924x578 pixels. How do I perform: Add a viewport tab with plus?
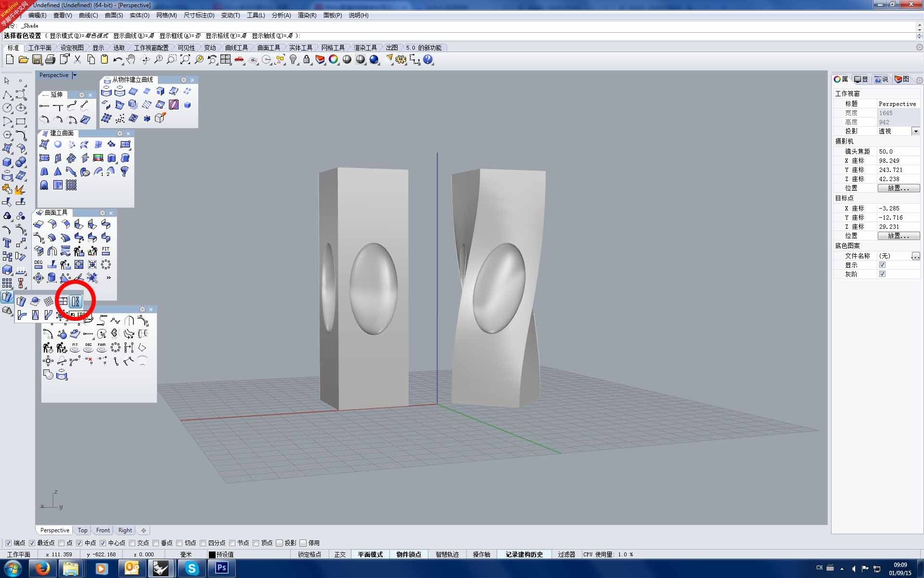click(x=143, y=530)
